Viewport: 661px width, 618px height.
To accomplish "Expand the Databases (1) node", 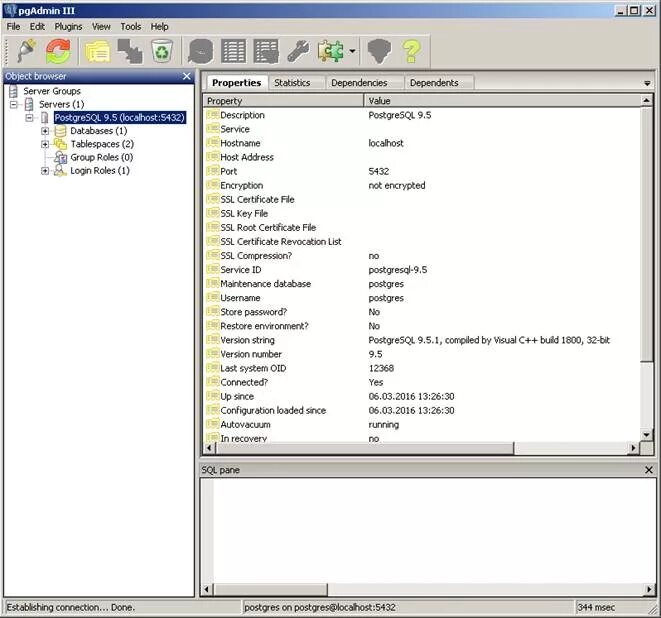I will (45, 131).
